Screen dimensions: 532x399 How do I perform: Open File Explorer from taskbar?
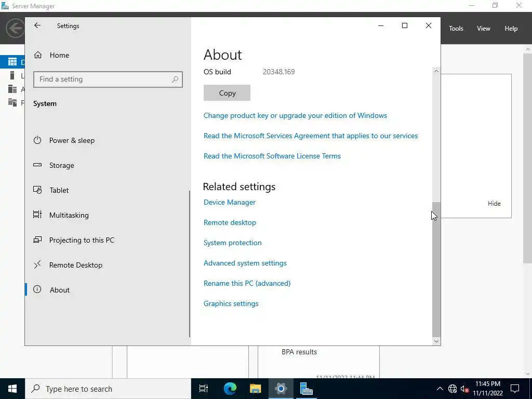[x=255, y=389]
